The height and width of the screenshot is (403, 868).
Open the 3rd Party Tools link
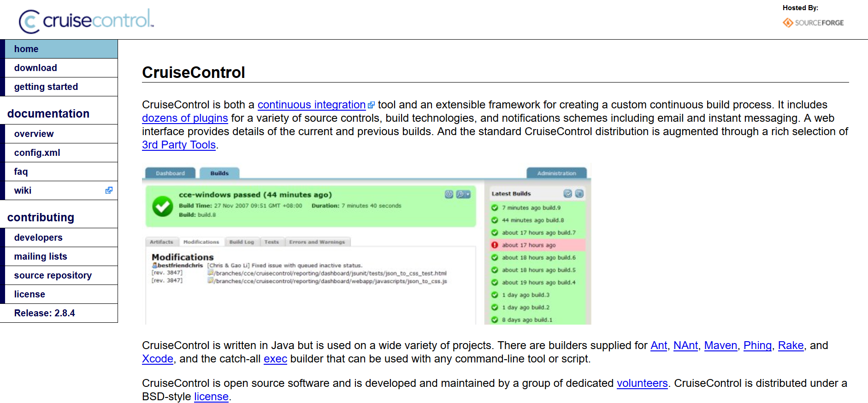pyautogui.click(x=179, y=145)
